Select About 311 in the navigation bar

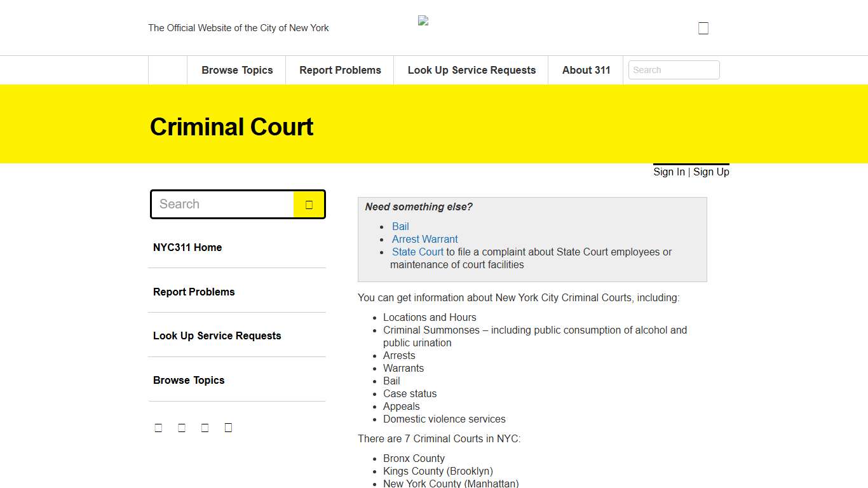pyautogui.click(x=585, y=70)
